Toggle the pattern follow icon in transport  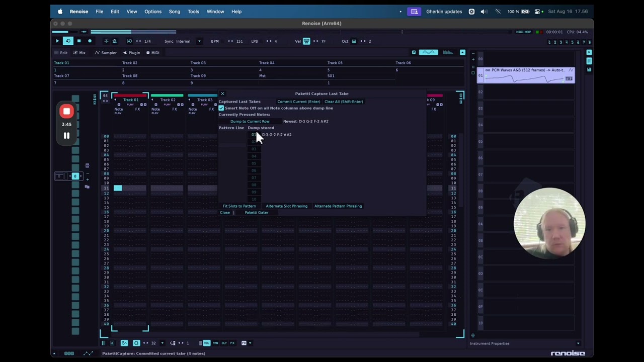[106, 41]
